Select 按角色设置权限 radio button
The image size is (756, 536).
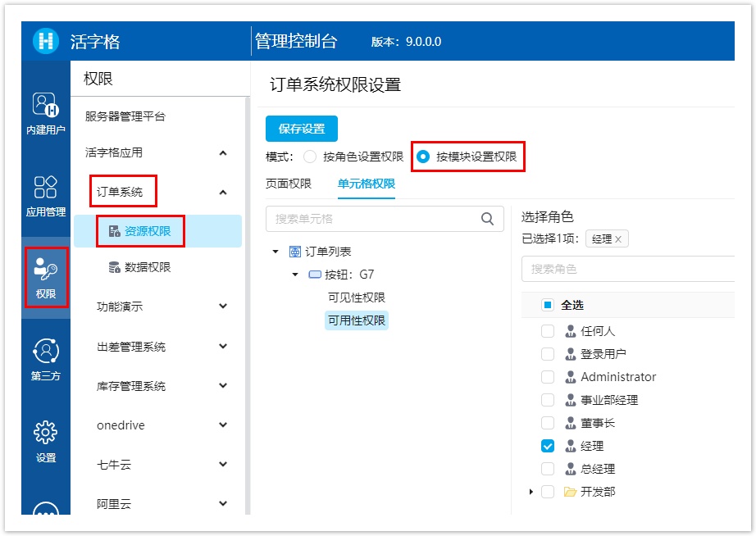(310, 157)
